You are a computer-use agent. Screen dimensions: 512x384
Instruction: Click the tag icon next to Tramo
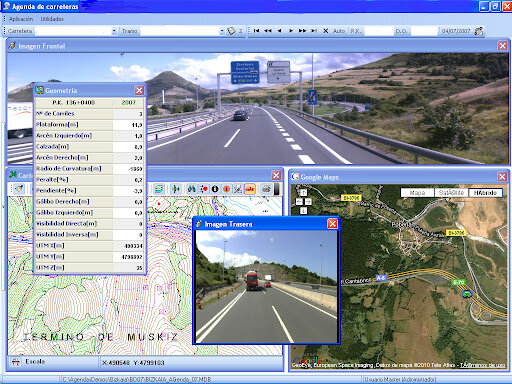(x=231, y=31)
